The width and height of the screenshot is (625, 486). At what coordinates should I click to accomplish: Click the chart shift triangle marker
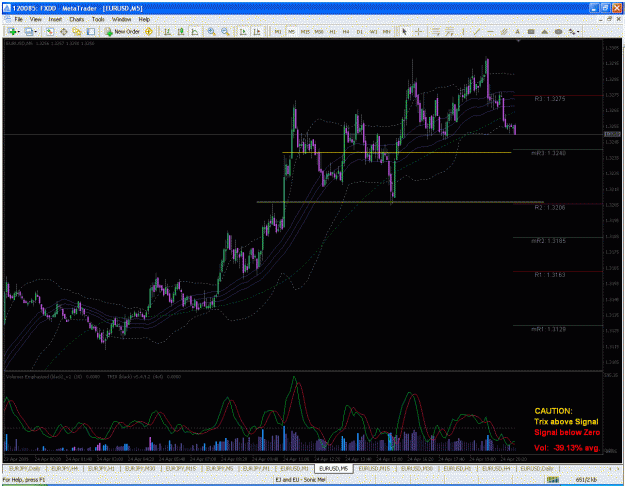tap(518, 41)
